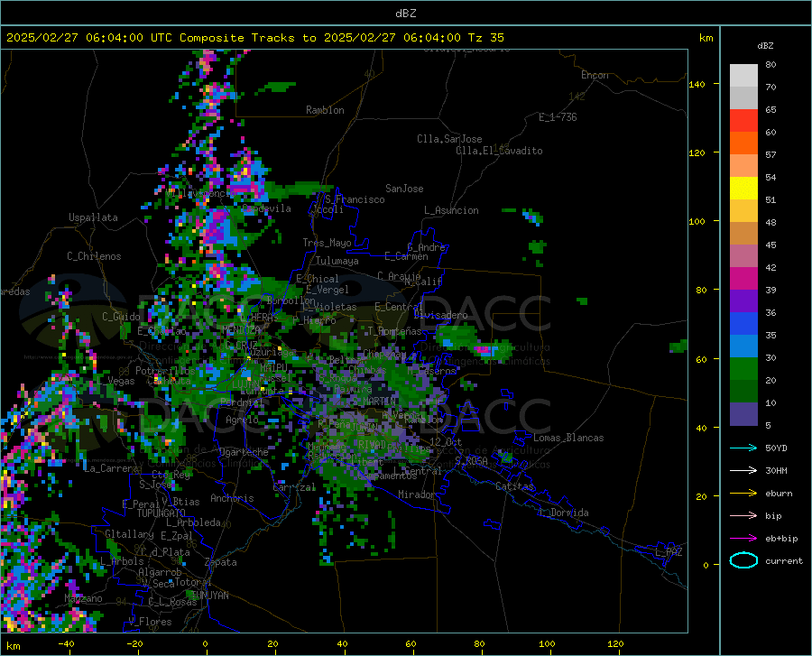Click the Anchoris place label
The width and height of the screenshot is (812, 656).
point(232,498)
